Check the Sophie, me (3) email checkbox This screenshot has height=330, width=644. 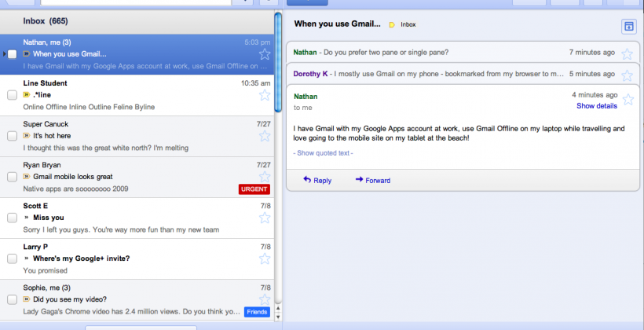pos(13,299)
